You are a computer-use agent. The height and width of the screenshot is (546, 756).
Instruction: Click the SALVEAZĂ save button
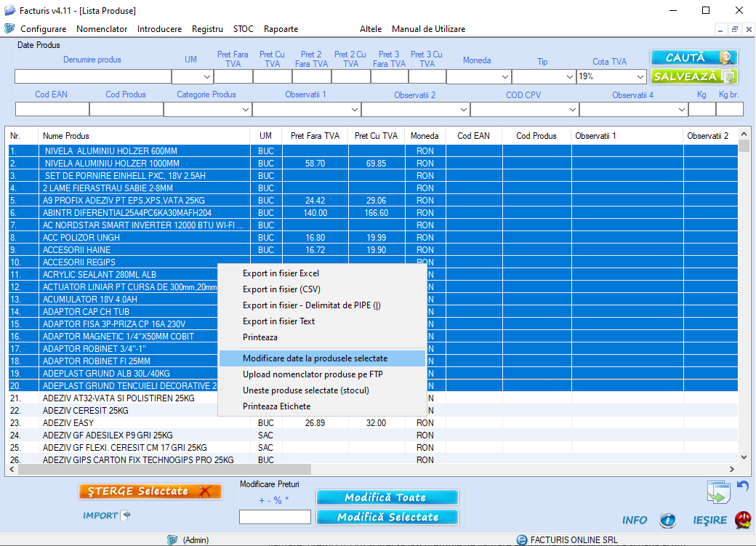[693, 76]
